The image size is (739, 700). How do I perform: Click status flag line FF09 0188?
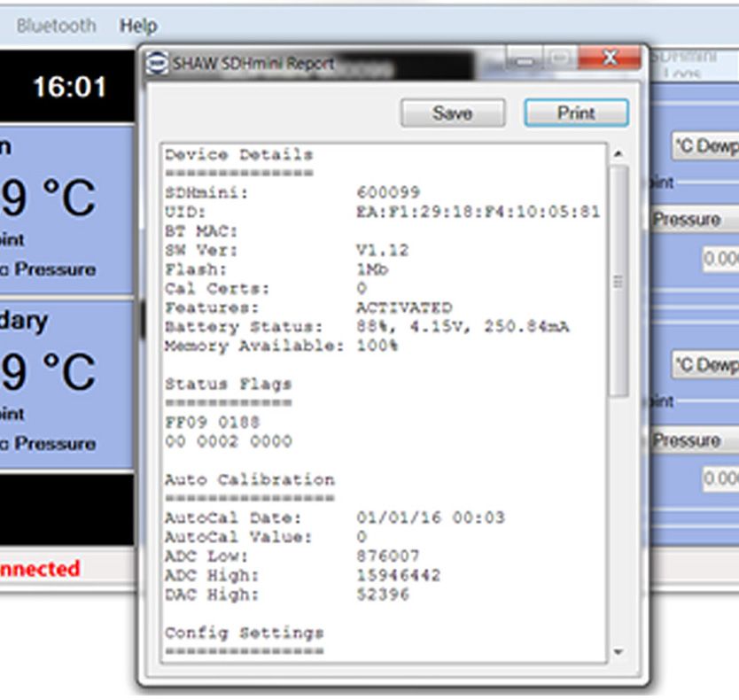tap(212, 422)
